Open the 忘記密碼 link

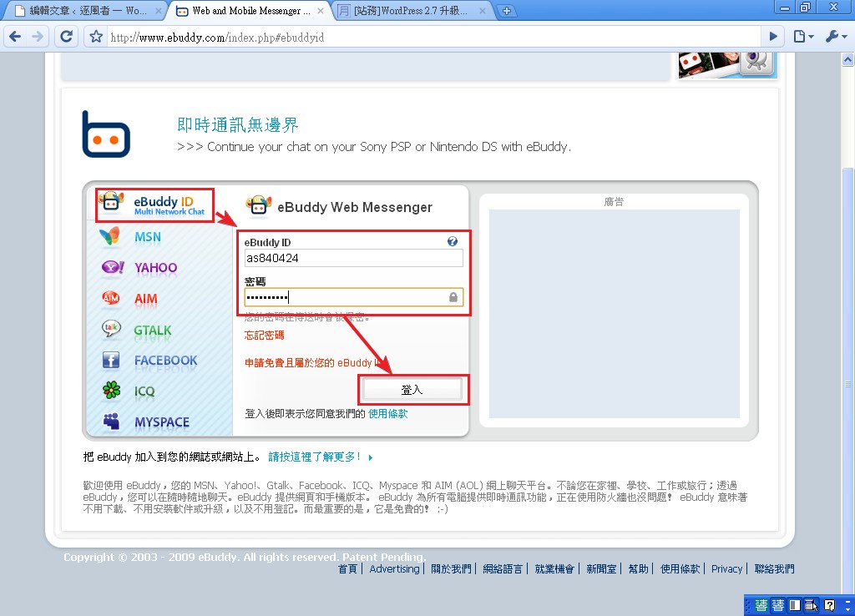(x=264, y=336)
